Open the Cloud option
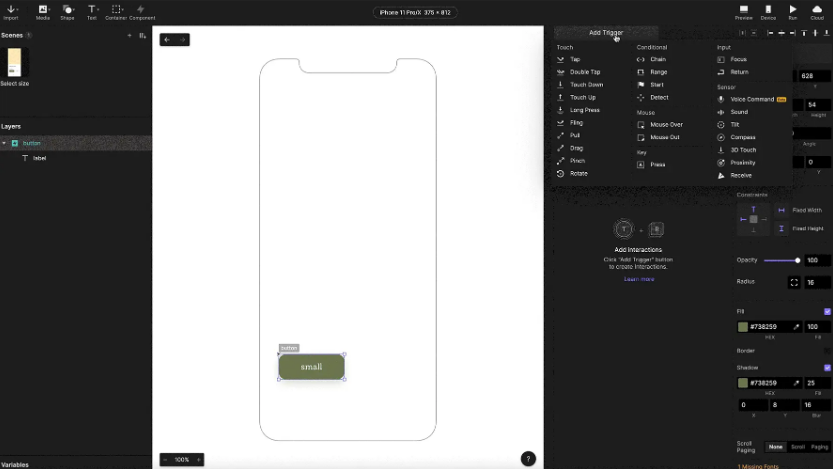833x469 pixels. coord(817,12)
